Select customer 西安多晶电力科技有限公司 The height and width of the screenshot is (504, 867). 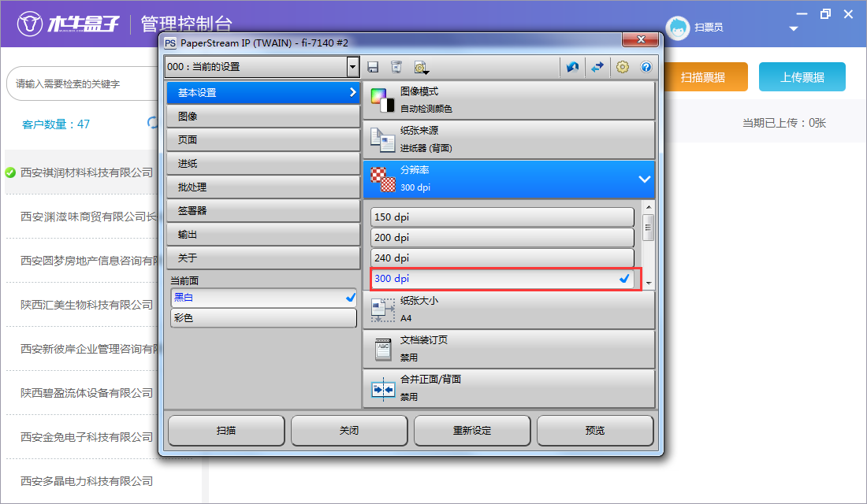[x=87, y=481]
